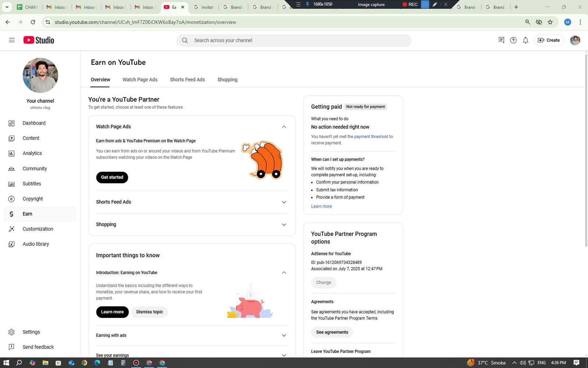Open Learn more link in Getting paid

[x=322, y=206]
